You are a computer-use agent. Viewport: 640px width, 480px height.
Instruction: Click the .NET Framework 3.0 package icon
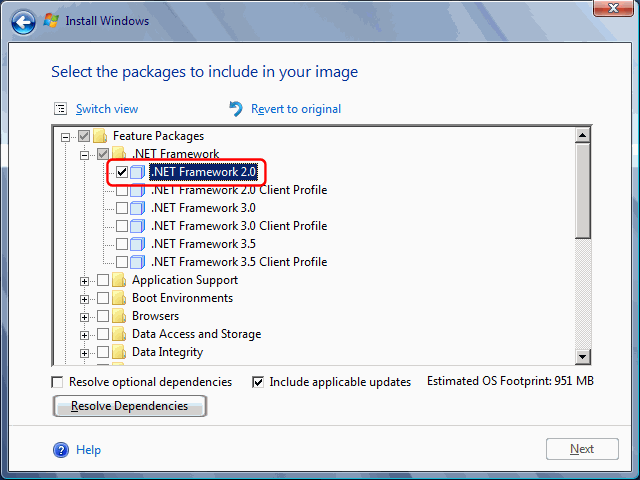click(x=138, y=208)
